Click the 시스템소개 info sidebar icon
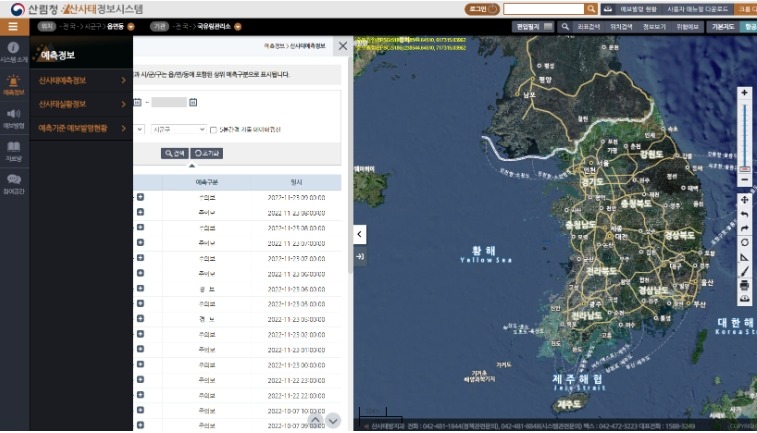Image resolution: width=757 pixels, height=433 pixels. tap(14, 52)
